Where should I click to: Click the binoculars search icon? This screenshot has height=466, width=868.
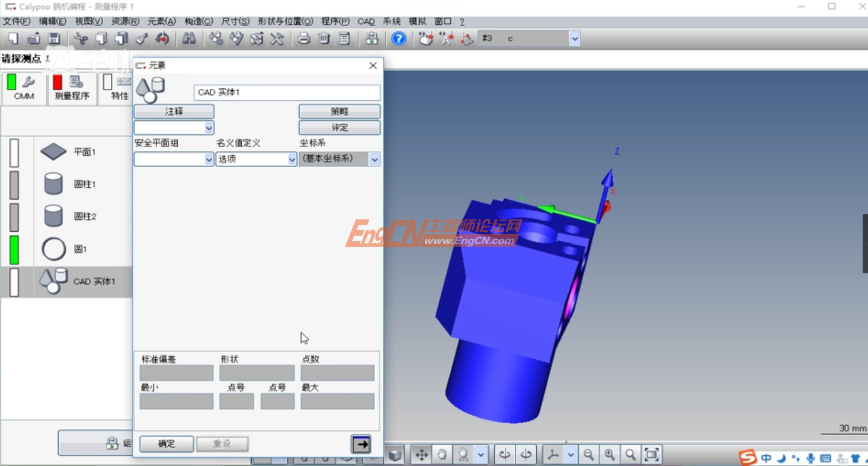(189, 39)
